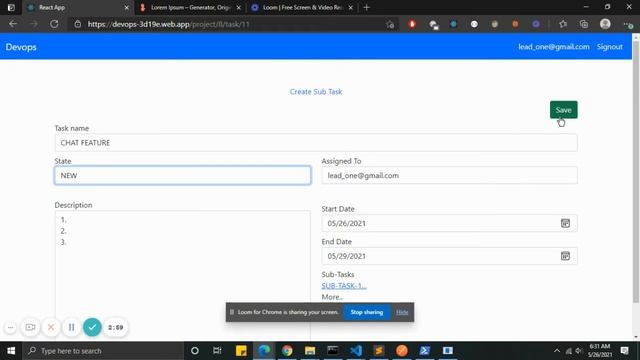640x360 pixels.
Task: Open the Start Date calendar picker icon
Action: coord(565,223)
